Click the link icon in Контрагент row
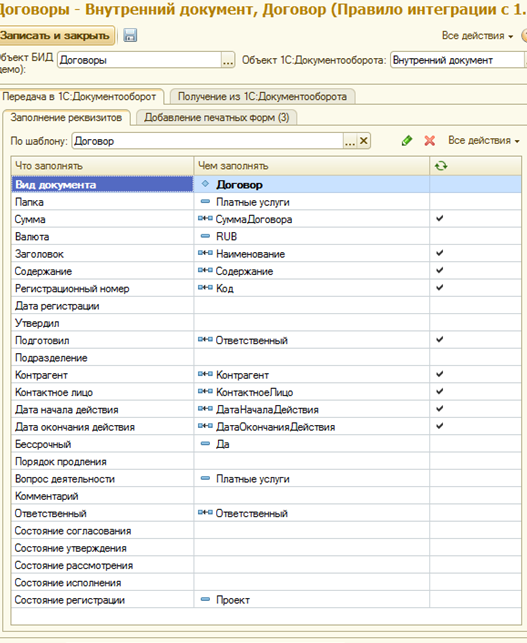 205,374
